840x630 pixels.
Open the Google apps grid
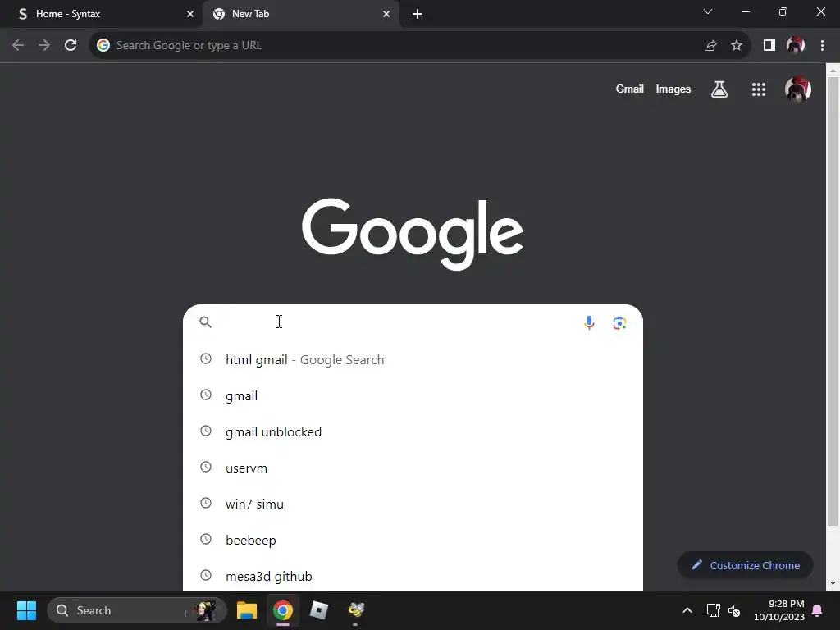(x=759, y=89)
